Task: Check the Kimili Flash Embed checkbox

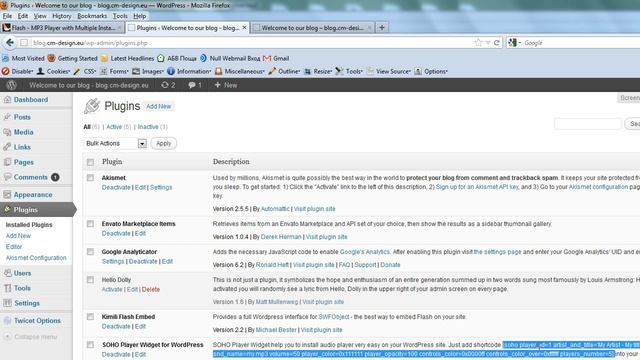Action: (90, 317)
